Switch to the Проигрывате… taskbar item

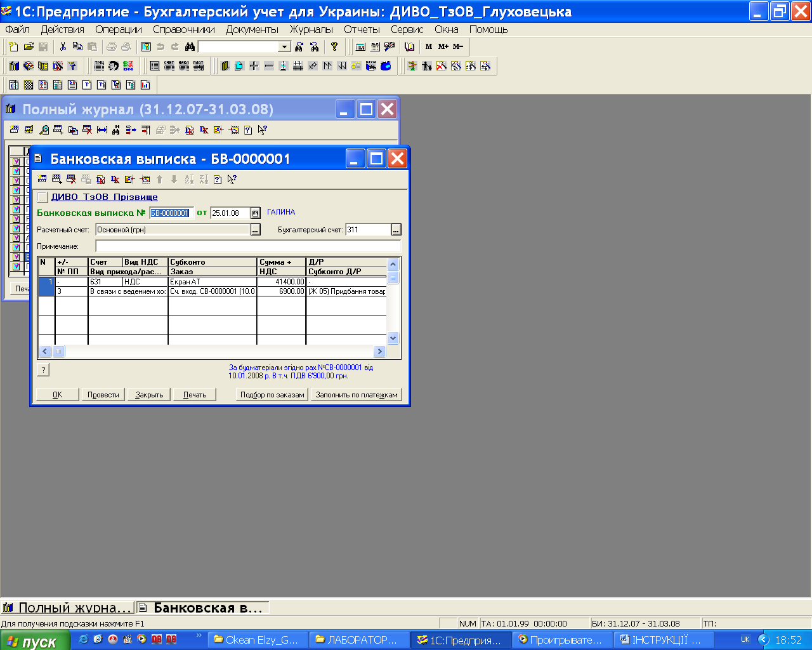[x=562, y=640]
